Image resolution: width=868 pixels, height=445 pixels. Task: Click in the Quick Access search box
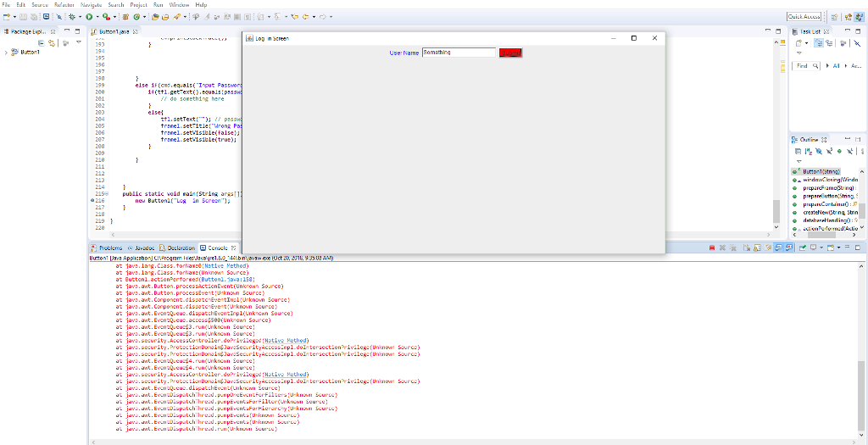click(x=804, y=17)
